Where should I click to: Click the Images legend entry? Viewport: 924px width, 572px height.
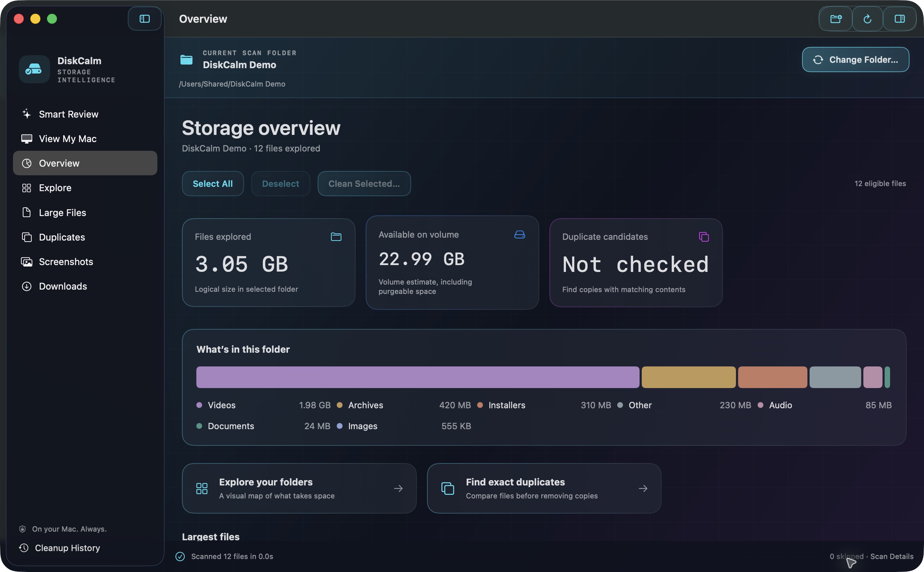coord(404,426)
